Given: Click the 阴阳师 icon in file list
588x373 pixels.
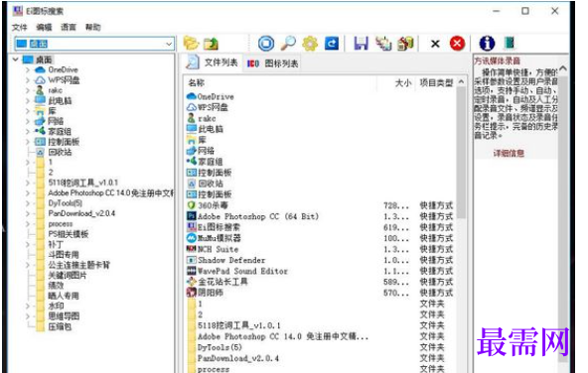Looking at the screenshot, I should (x=192, y=292).
